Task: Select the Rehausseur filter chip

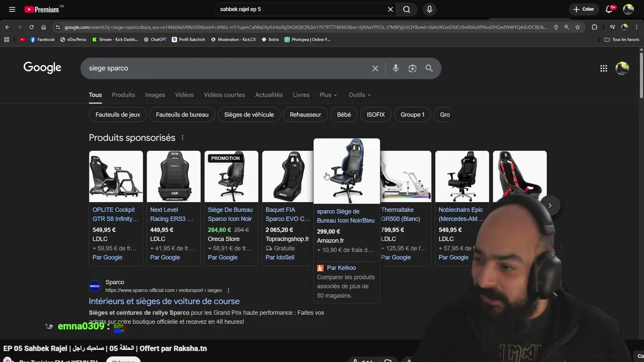Action: 305,115
